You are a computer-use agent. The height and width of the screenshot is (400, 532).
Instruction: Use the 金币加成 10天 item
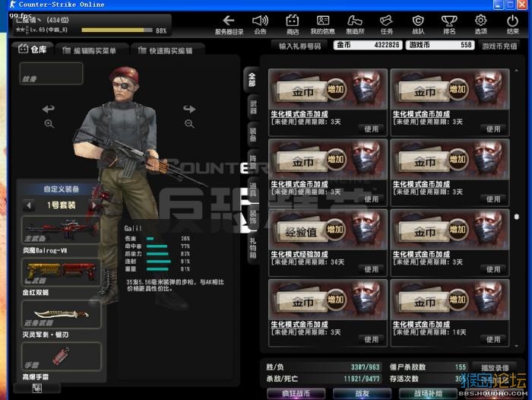click(x=493, y=339)
